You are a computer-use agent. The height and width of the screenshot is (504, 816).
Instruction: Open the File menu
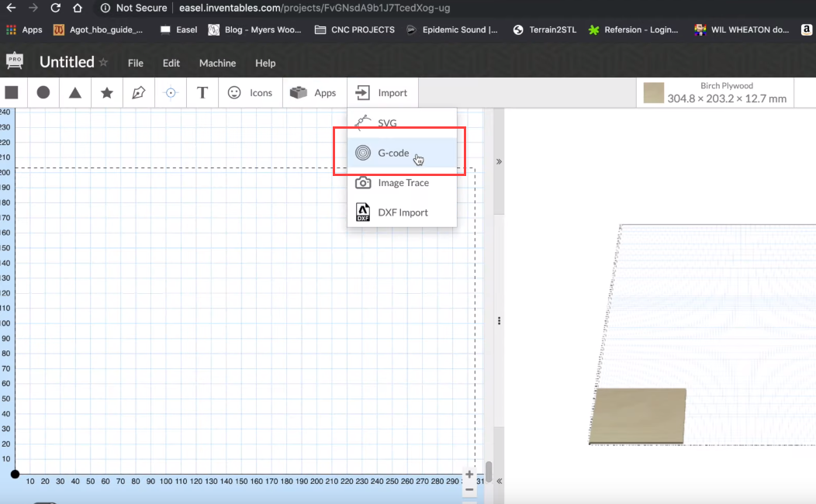pyautogui.click(x=135, y=63)
